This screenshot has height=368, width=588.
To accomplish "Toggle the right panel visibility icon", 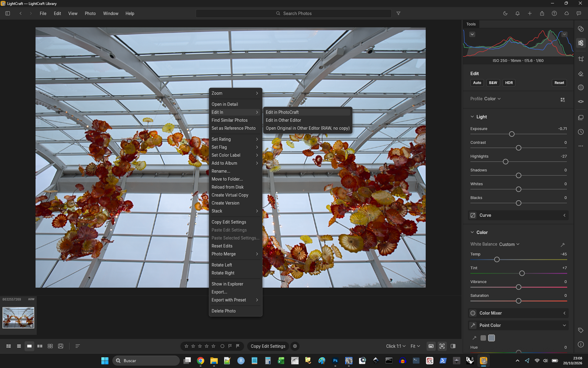I will point(453,346).
